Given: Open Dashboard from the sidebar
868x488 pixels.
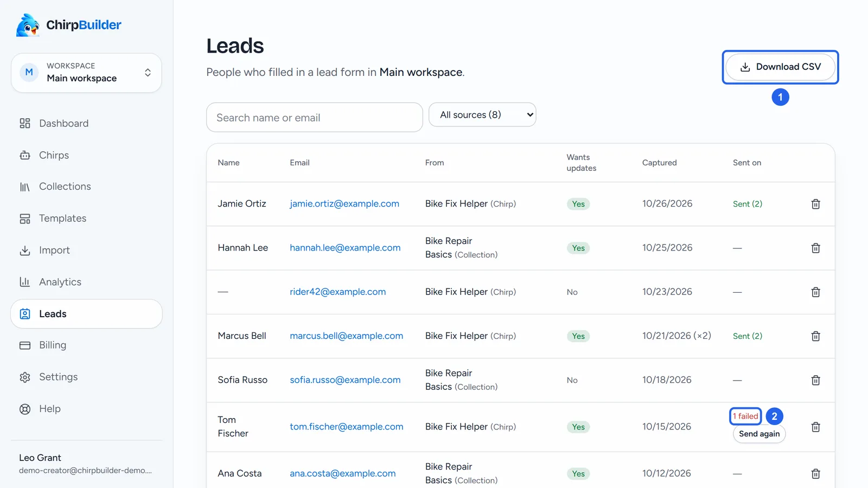Looking at the screenshot, I should 86,124.
